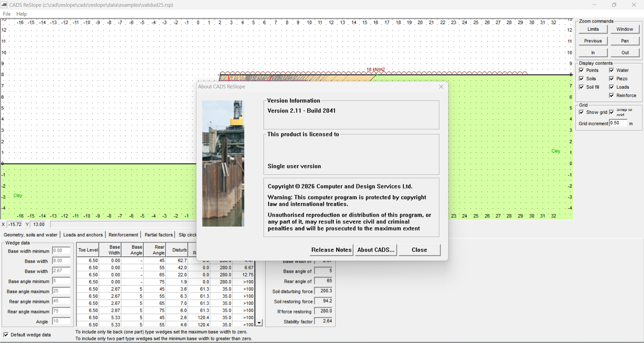Image resolution: width=644 pixels, height=343 pixels.
Task: Click the Rear angle maximum field
Action: (61, 311)
